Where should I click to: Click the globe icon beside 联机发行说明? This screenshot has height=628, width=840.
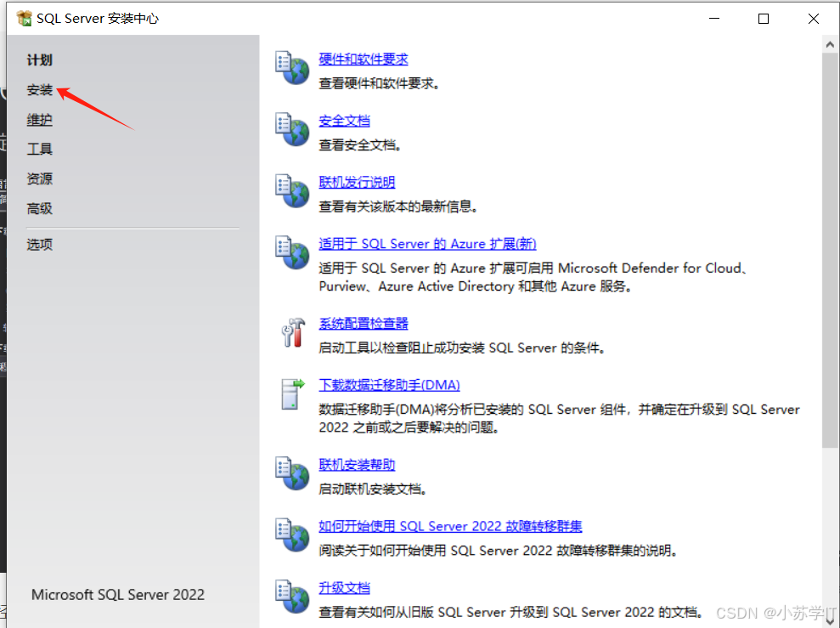(292, 191)
